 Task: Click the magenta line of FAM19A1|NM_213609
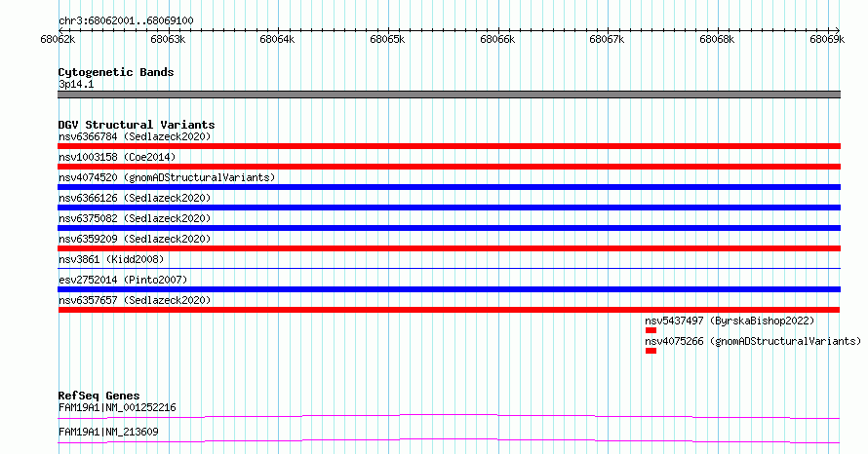pos(449,440)
